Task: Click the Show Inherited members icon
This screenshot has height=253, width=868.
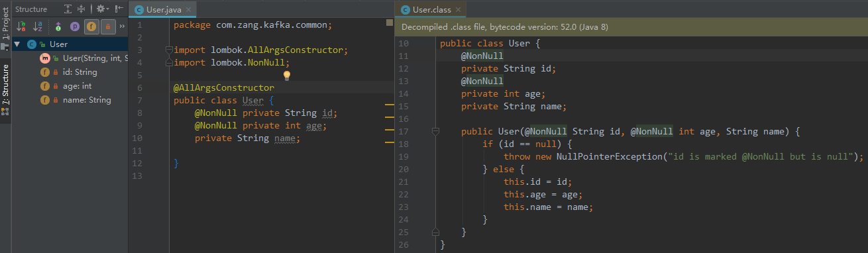Action: tap(58, 26)
